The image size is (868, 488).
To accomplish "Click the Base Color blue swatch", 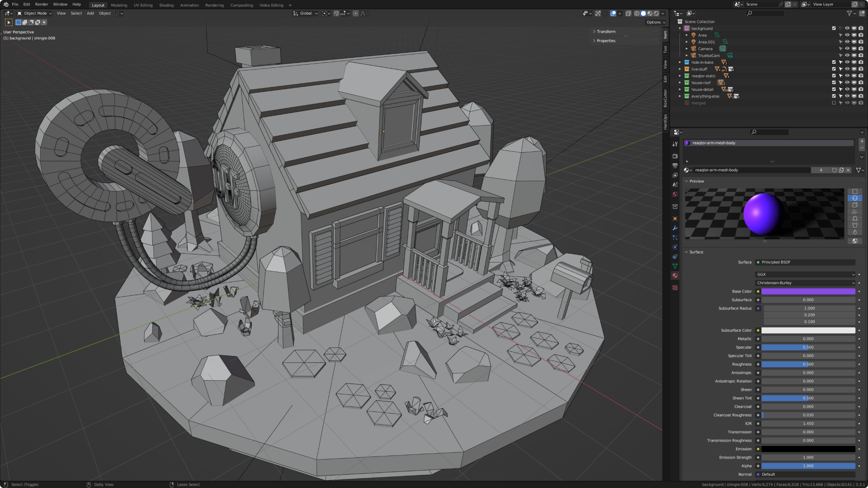I will pyautogui.click(x=809, y=291).
